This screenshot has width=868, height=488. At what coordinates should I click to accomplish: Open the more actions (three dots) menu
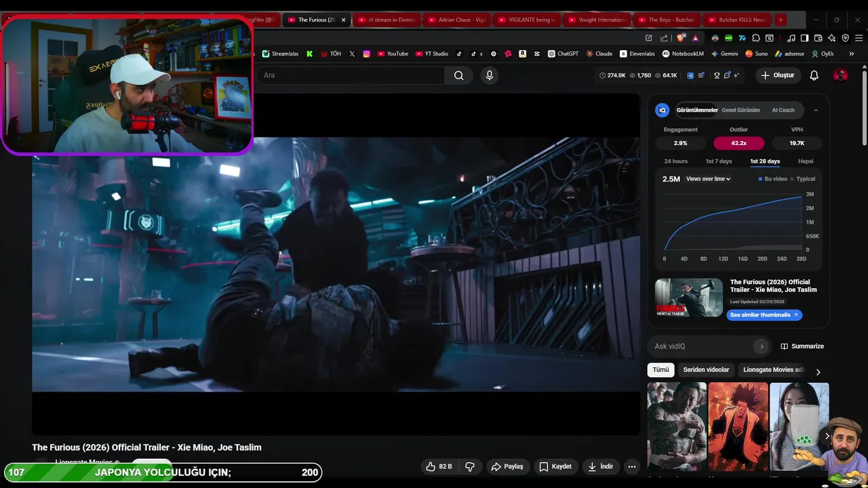[631, 466]
